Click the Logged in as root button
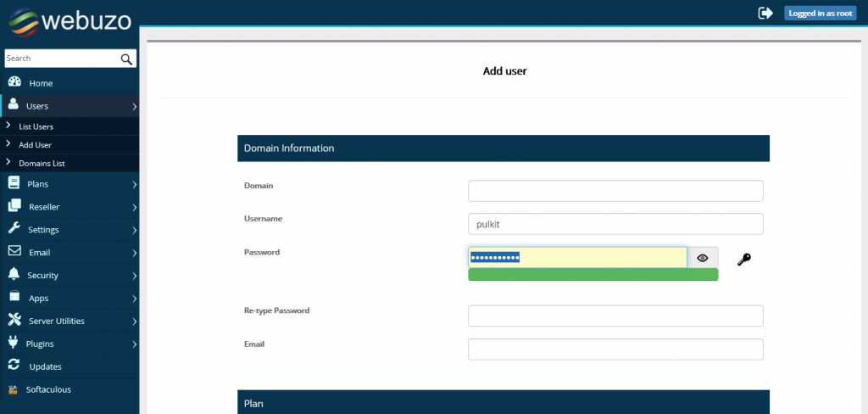Viewport: 868px width, 414px height. [x=820, y=14]
